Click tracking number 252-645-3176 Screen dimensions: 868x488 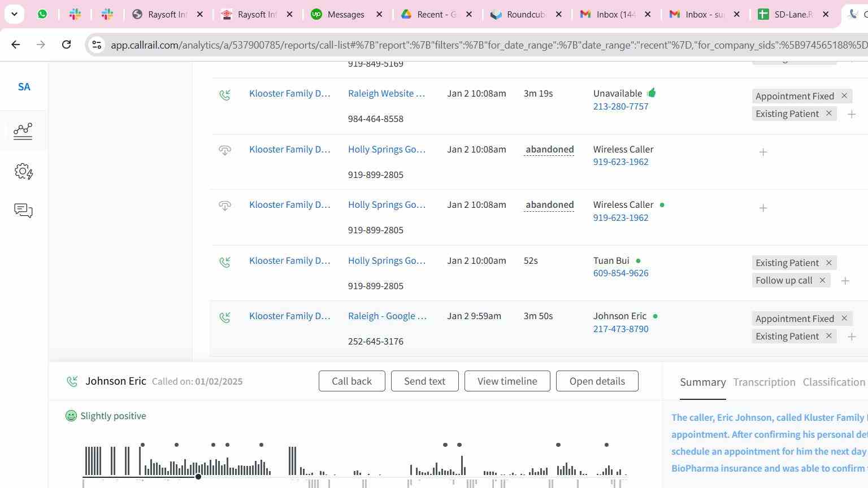click(x=376, y=341)
